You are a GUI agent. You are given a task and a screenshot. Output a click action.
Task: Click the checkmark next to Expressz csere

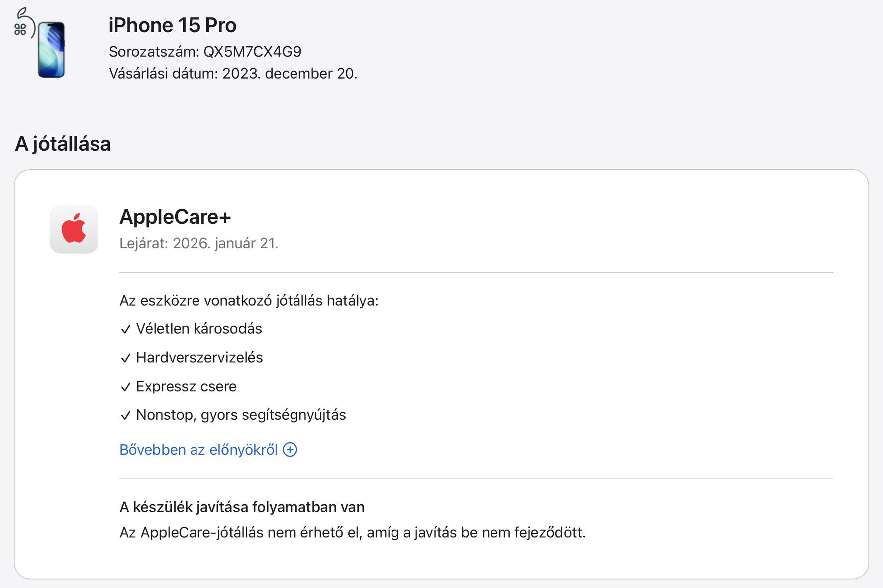tap(126, 387)
